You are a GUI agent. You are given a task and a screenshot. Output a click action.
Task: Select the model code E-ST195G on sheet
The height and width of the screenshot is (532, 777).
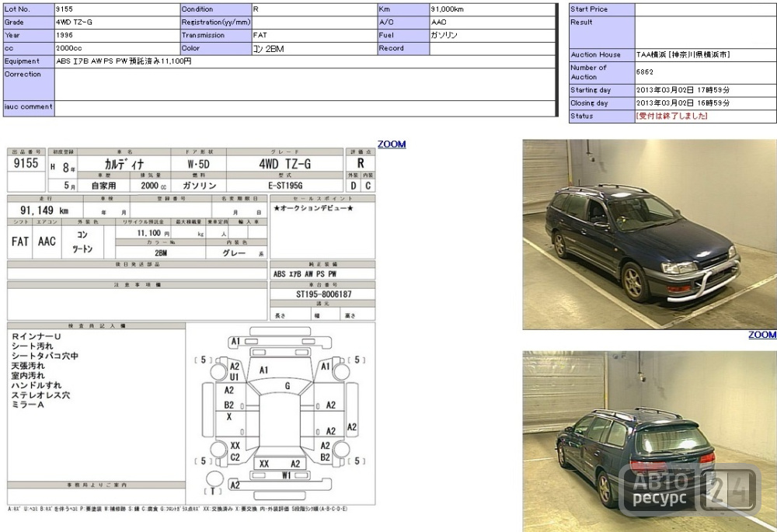285,186
